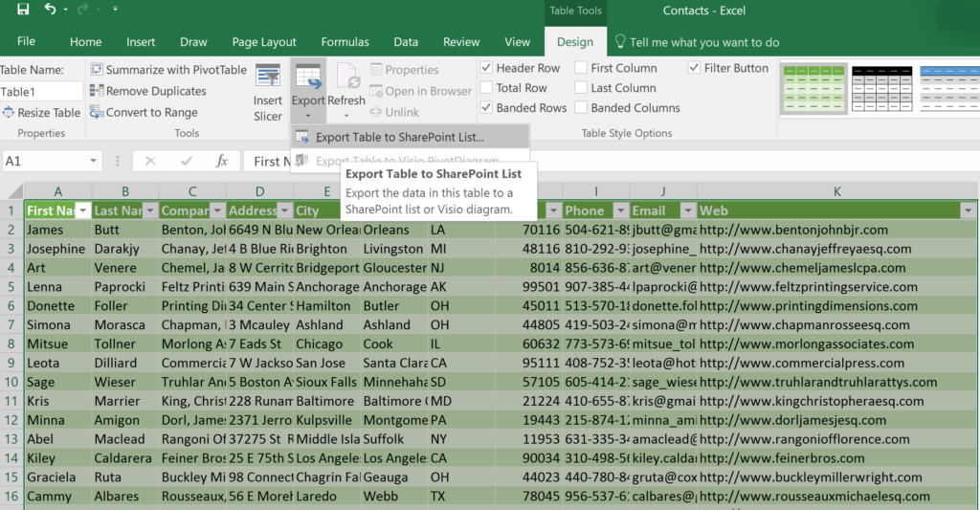Switch to the Data tab
Screen dimensions: 980x510
pyautogui.click(x=406, y=42)
